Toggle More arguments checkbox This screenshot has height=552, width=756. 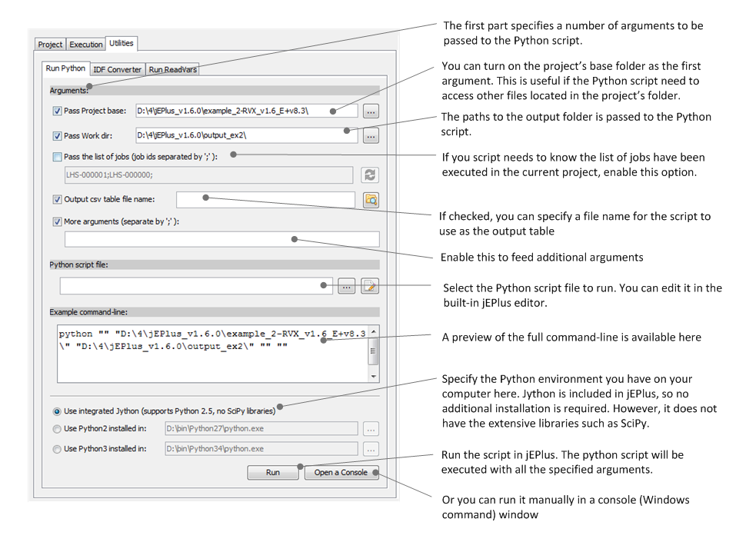coord(58,221)
